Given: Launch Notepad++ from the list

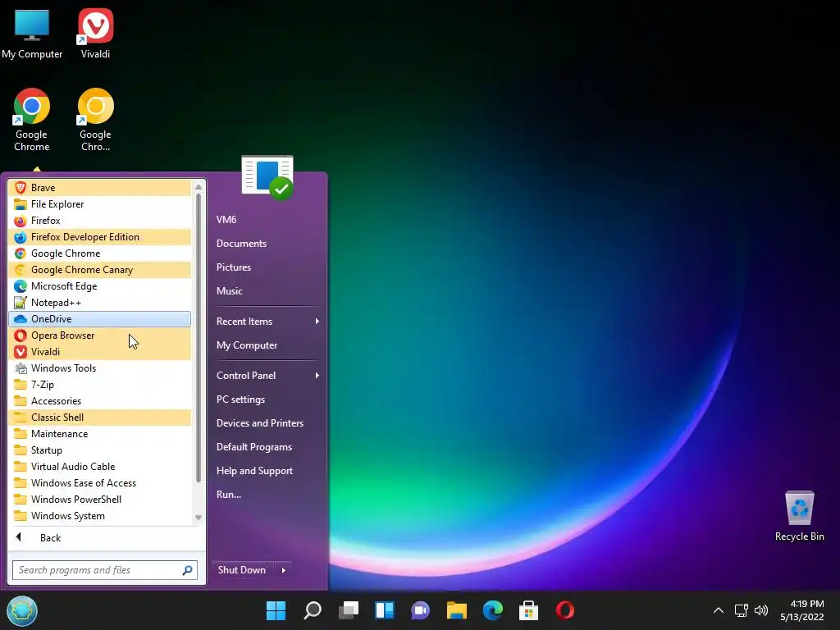Looking at the screenshot, I should [x=99, y=303].
